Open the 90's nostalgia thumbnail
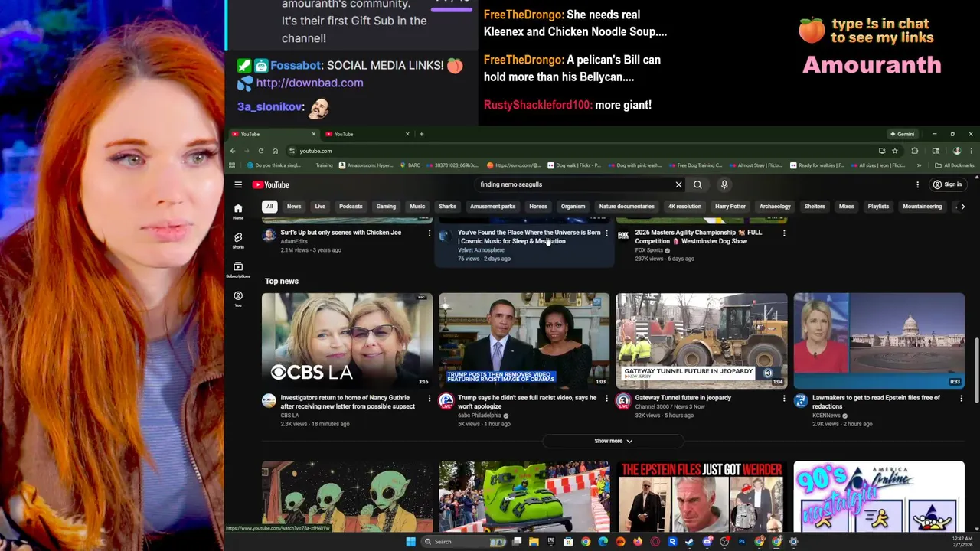 tap(879, 496)
